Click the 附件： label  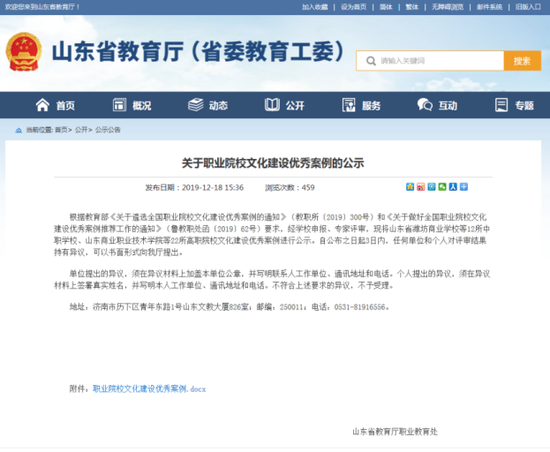79,389
